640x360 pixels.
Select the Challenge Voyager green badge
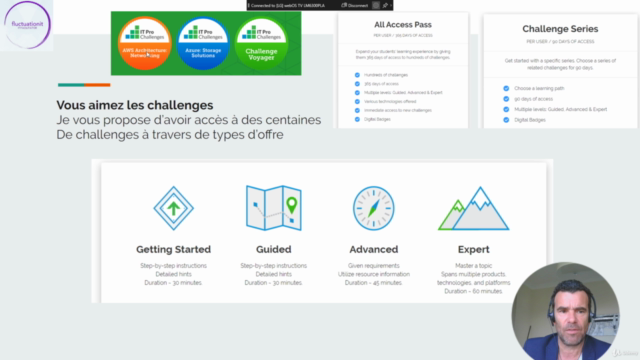(x=261, y=43)
